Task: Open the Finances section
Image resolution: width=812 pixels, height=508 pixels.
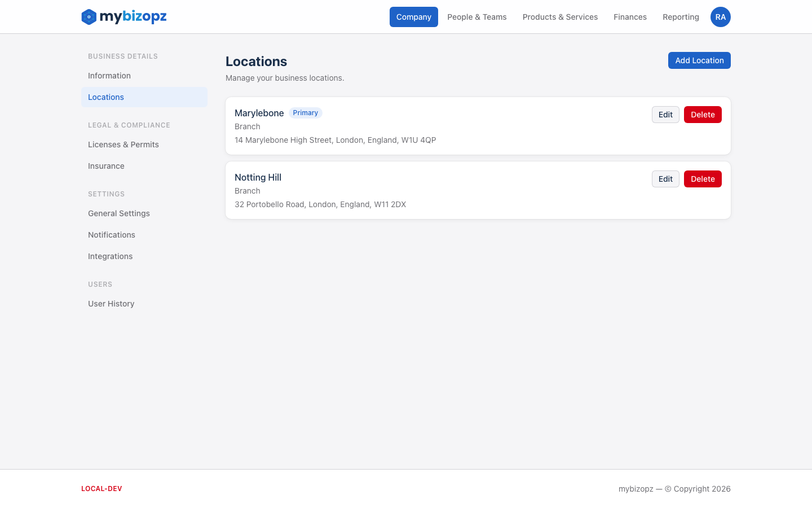Action: (630, 17)
